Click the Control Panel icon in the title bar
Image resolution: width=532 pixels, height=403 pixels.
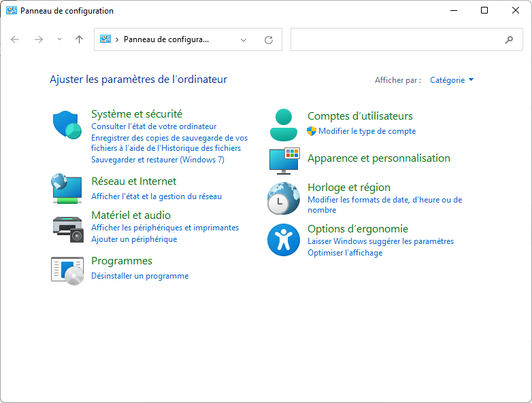pyautogui.click(x=12, y=10)
